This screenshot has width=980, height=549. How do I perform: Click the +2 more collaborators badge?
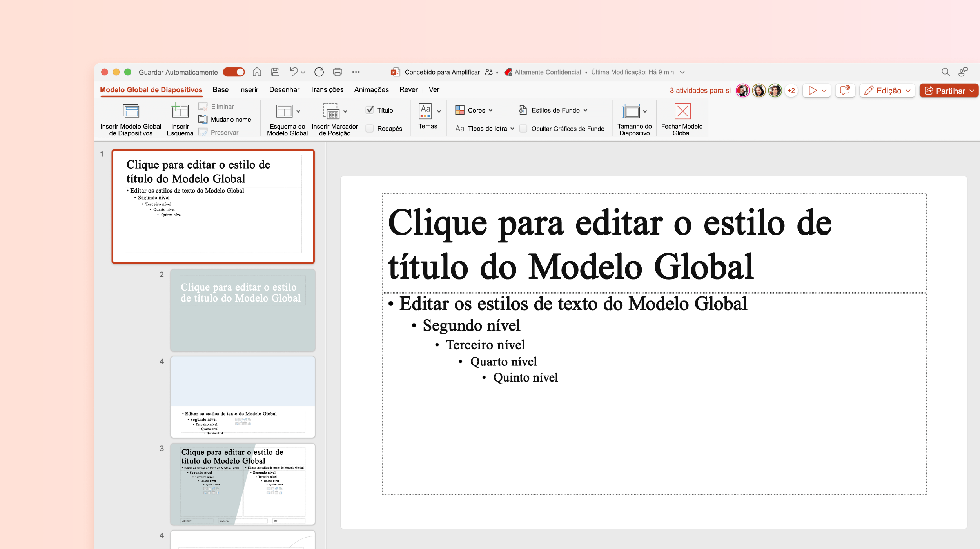coord(791,91)
